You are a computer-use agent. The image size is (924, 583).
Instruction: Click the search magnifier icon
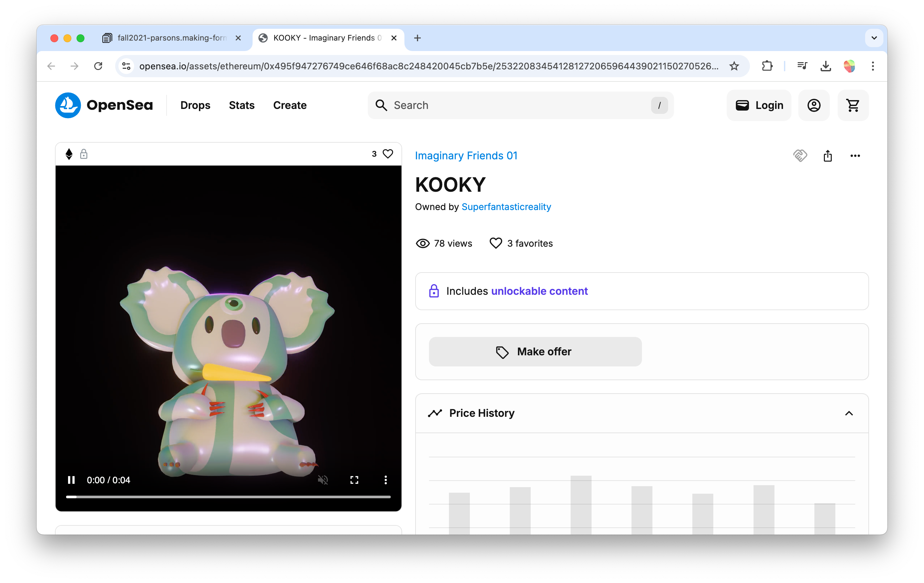[x=381, y=105]
